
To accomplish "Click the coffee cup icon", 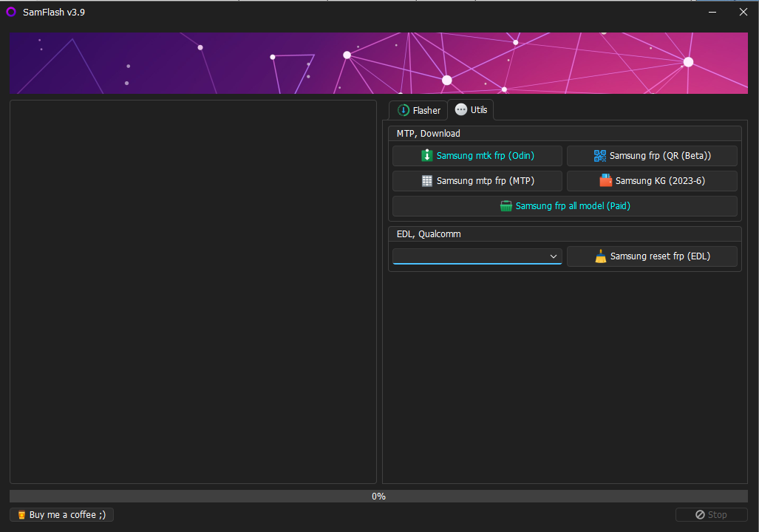I will (x=21, y=514).
